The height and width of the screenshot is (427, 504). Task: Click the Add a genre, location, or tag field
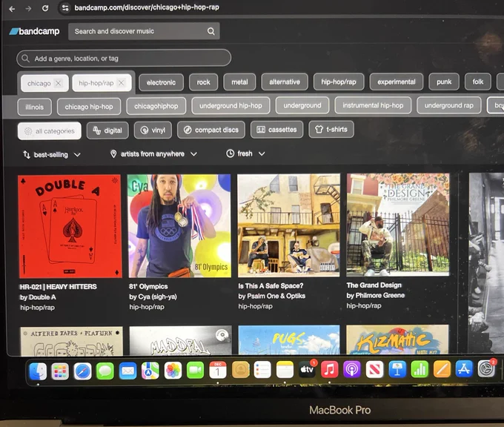pos(124,59)
